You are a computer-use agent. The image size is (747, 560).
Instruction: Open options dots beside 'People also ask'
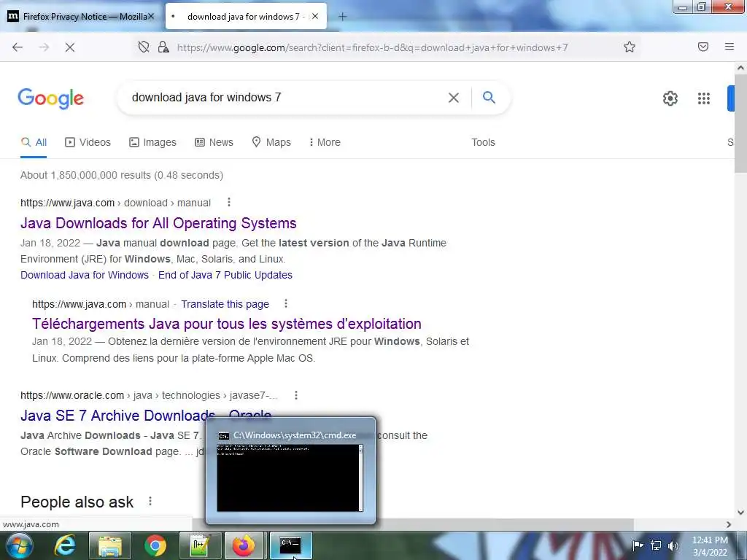[x=150, y=502]
